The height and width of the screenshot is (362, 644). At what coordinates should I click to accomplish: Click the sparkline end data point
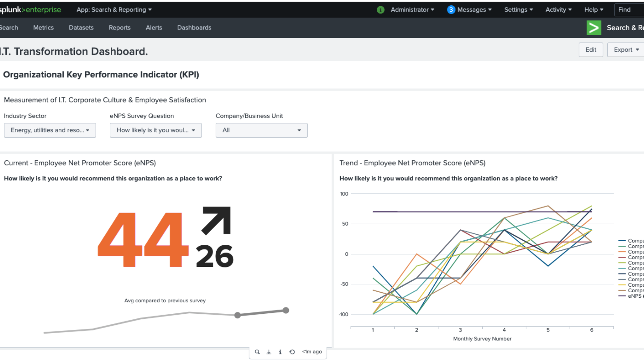(286, 310)
